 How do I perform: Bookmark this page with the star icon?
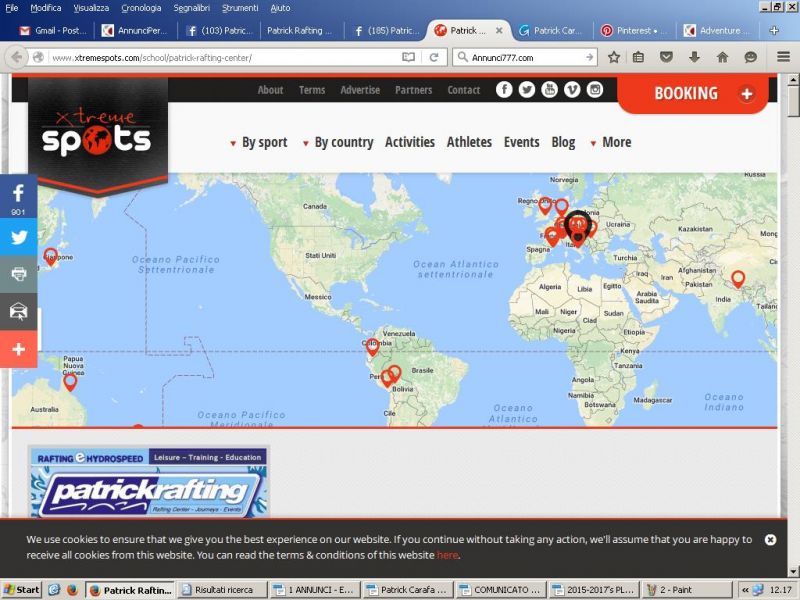click(x=614, y=57)
